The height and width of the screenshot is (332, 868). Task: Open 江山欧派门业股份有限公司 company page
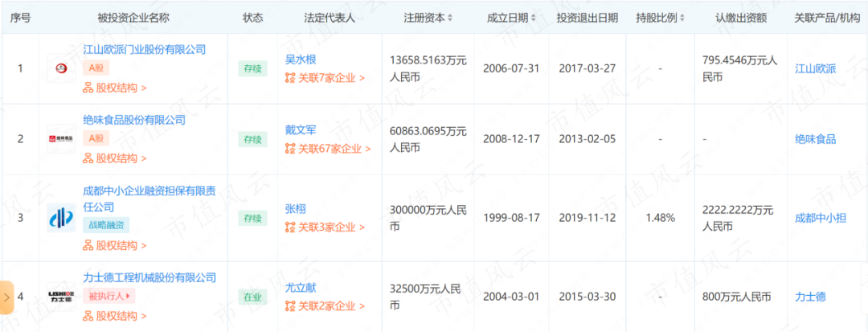[144, 50]
